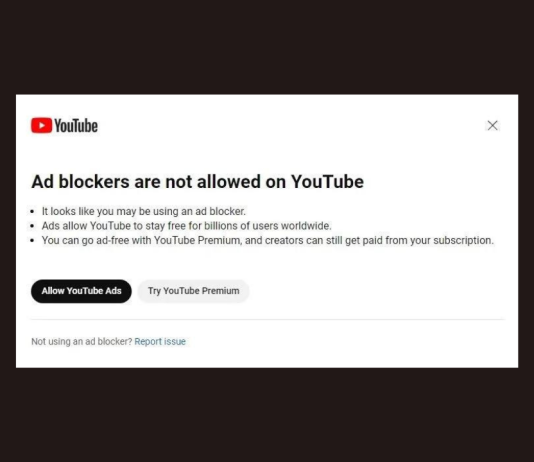The width and height of the screenshot is (534, 462).
Task: Click the word YouTube in the heading
Action: tap(327, 181)
